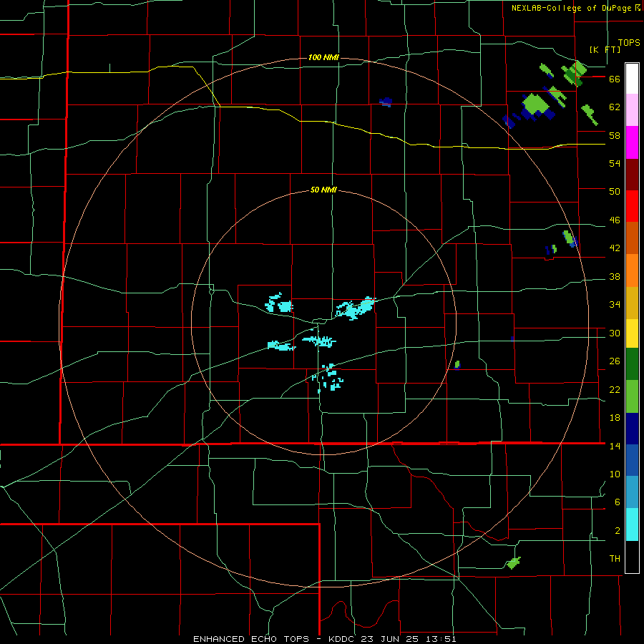This screenshot has height=644, width=644.
Task: Click the '100 NMI' range ring label
Action: click(323, 57)
